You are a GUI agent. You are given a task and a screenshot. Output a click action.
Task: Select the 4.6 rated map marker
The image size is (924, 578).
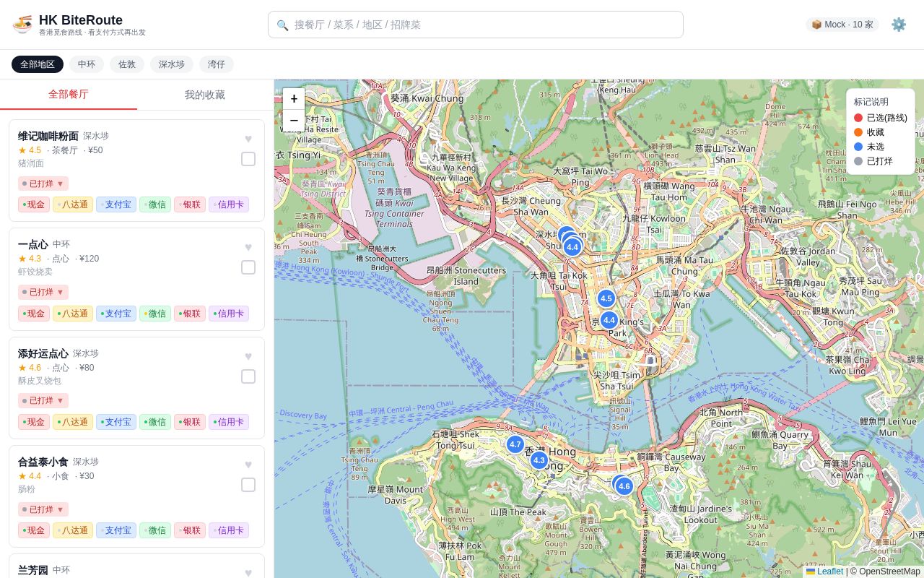point(624,486)
